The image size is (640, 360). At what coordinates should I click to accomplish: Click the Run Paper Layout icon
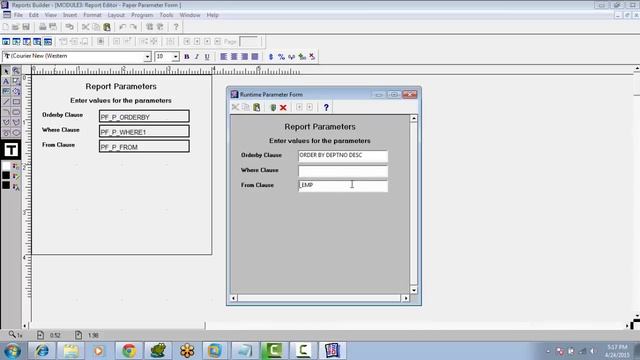pos(149,27)
